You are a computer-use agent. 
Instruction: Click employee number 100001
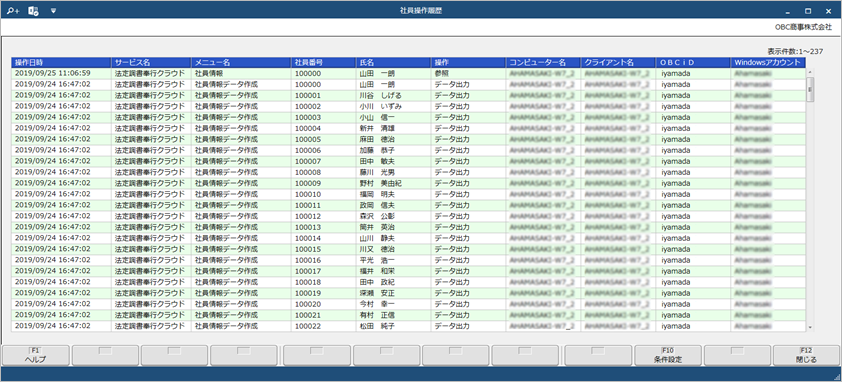click(308, 95)
